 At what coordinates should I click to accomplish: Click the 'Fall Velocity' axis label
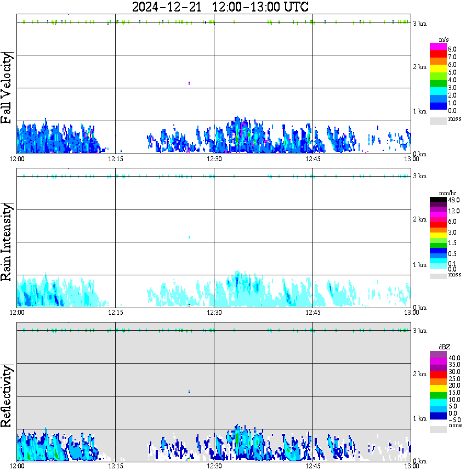click(x=6, y=88)
